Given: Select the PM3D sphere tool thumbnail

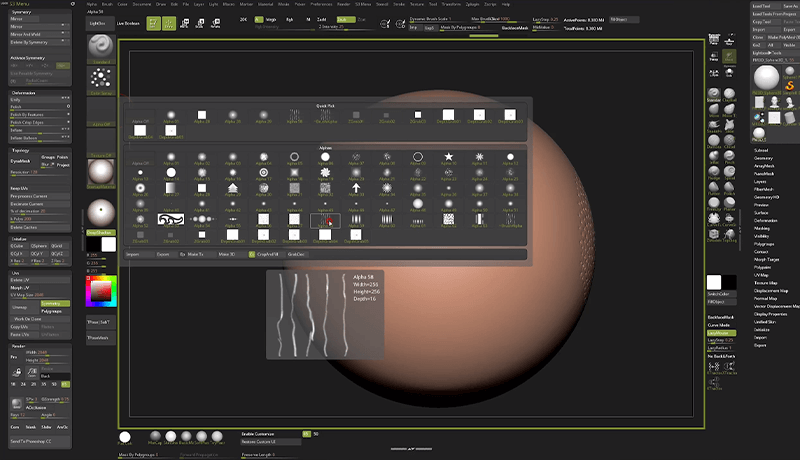Looking at the screenshot, I should (x=766, y=78).
